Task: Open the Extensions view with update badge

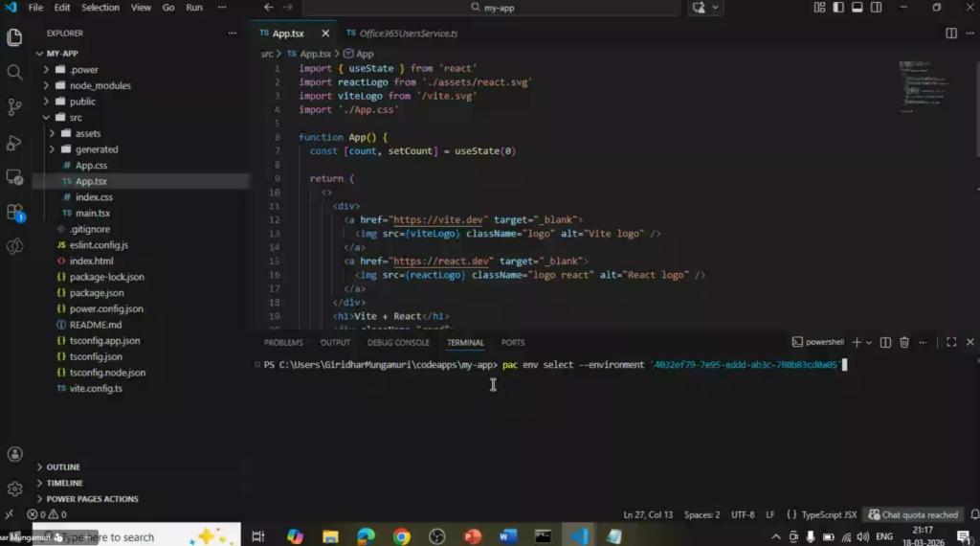Action: coord(14,212)
